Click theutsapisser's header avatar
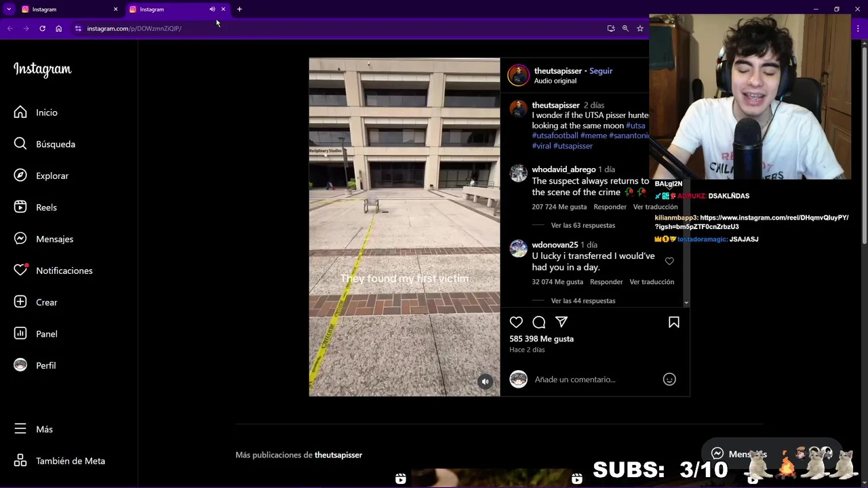The image size is (868, 488). 518,75
